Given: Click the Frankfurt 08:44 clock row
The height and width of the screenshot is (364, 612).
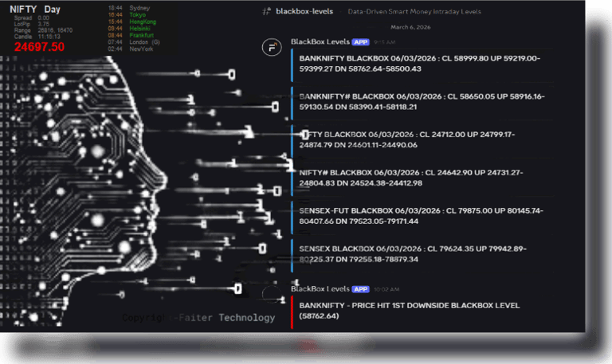Looking at the screenshot, I should tap(131, 35).
